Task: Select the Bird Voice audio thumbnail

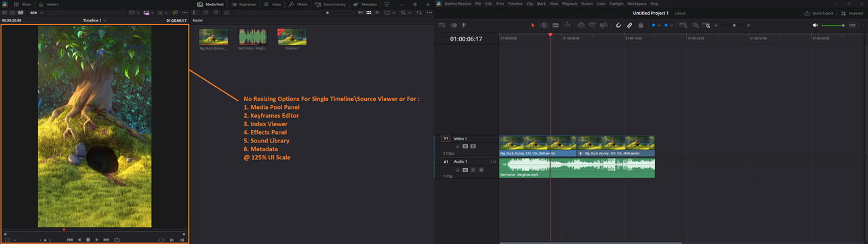Action: (x=252, y=37)
